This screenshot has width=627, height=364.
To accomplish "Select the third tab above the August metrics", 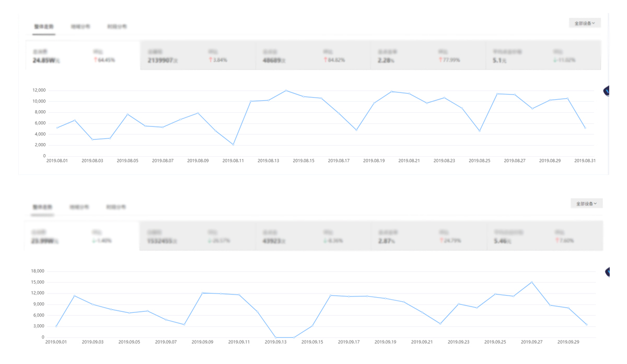I will tap(117, 27).
